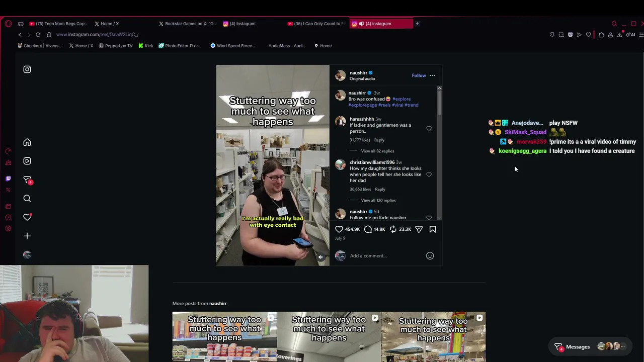The width and height of the screenshot is (644, 362).
Task: Open first More posts thumbnail
Action: (224, 337)
